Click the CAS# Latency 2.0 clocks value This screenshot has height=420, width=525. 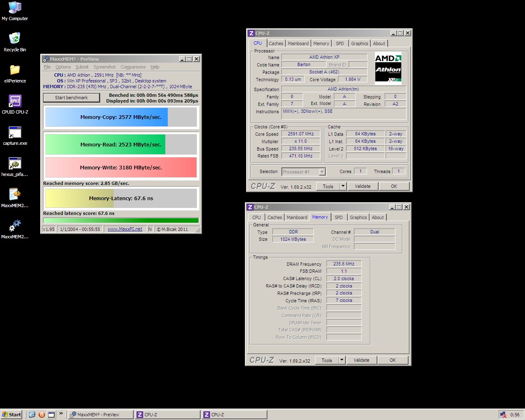click(x=344, y=278)
